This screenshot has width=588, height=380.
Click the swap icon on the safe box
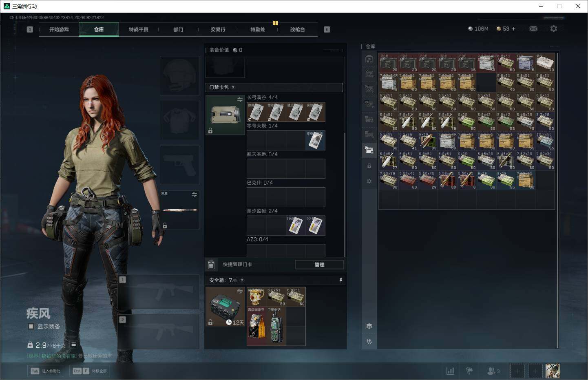pos(240,291)
